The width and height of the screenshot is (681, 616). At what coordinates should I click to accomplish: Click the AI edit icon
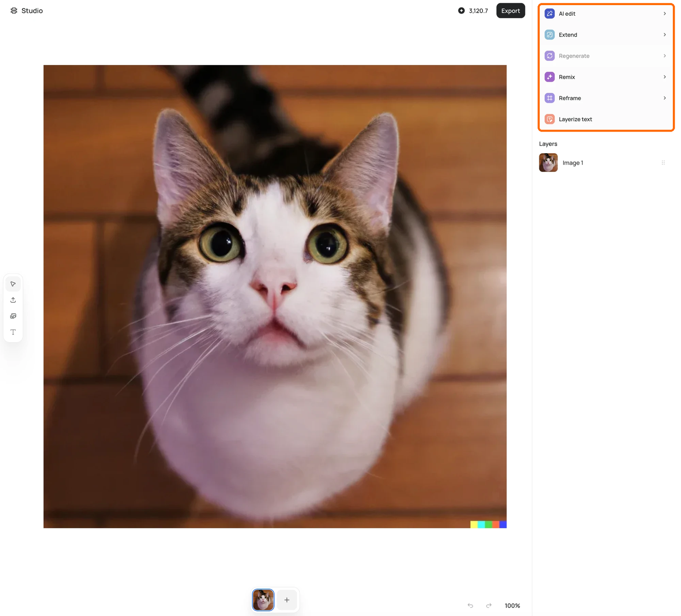[549, 14]
